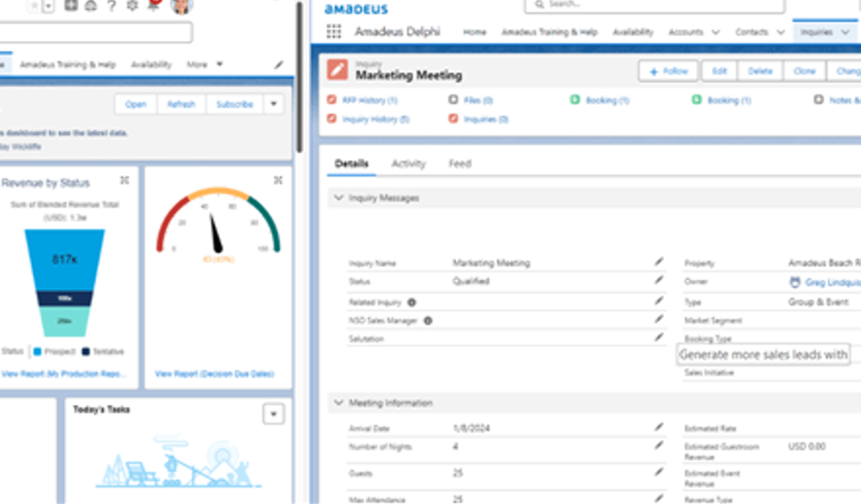Screen dimensions: 861x504
Task: Show the Related Inquiry info tooltip icon
Action: point(412,302)
